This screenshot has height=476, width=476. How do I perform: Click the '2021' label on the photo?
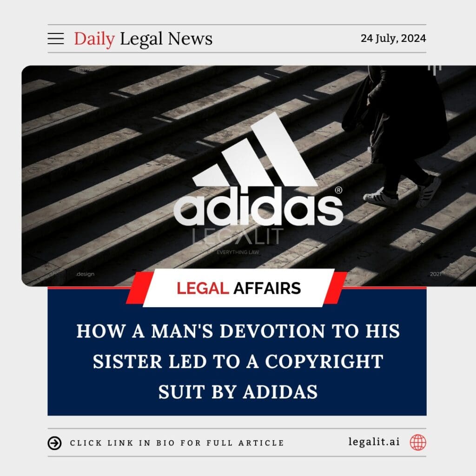coord(436,274)
